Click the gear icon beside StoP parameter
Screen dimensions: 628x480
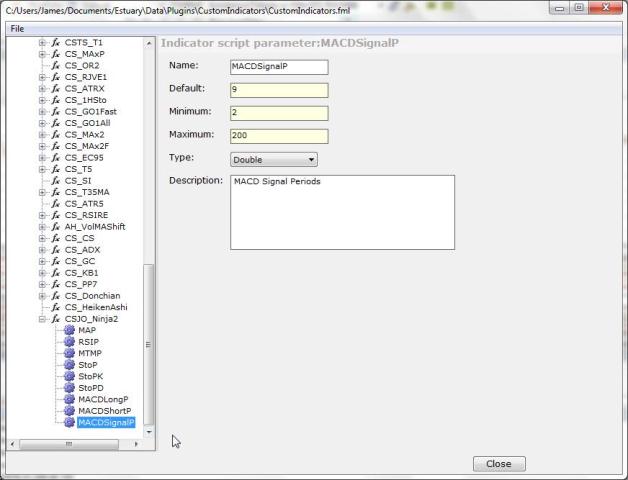pos(69,365)
